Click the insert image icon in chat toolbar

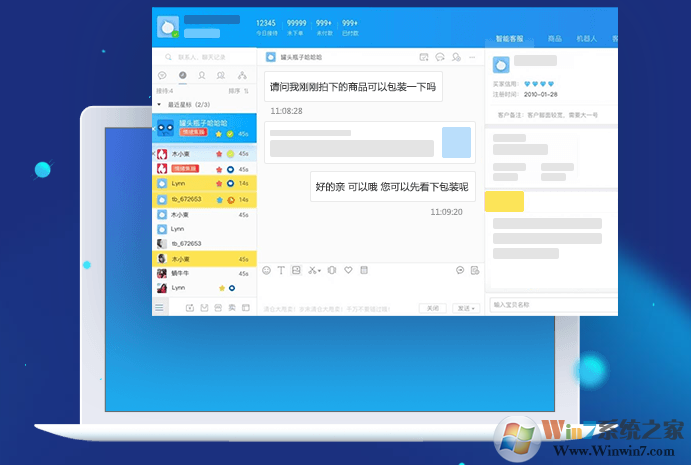coord(296,270)
